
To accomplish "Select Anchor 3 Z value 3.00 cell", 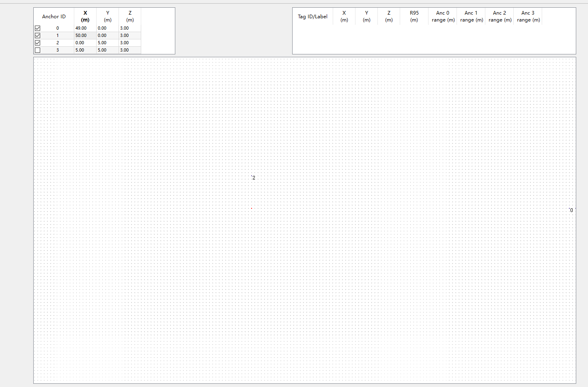I will pyautogui.click(x=129, y=50).
